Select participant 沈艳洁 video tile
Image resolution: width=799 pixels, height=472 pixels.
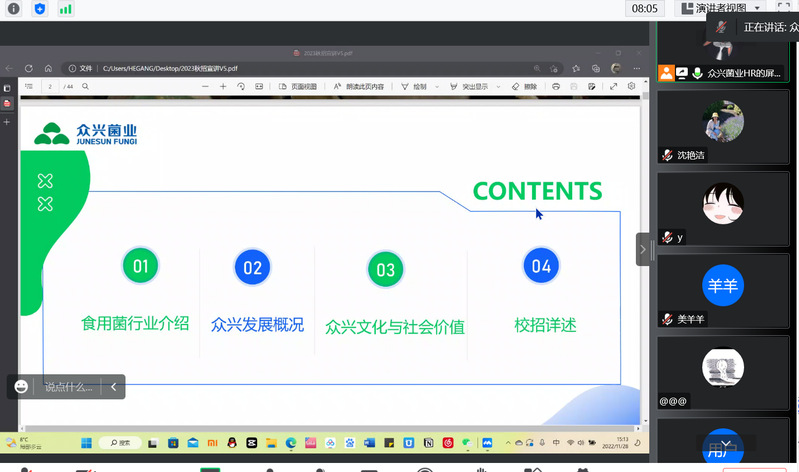coord(723,127)
